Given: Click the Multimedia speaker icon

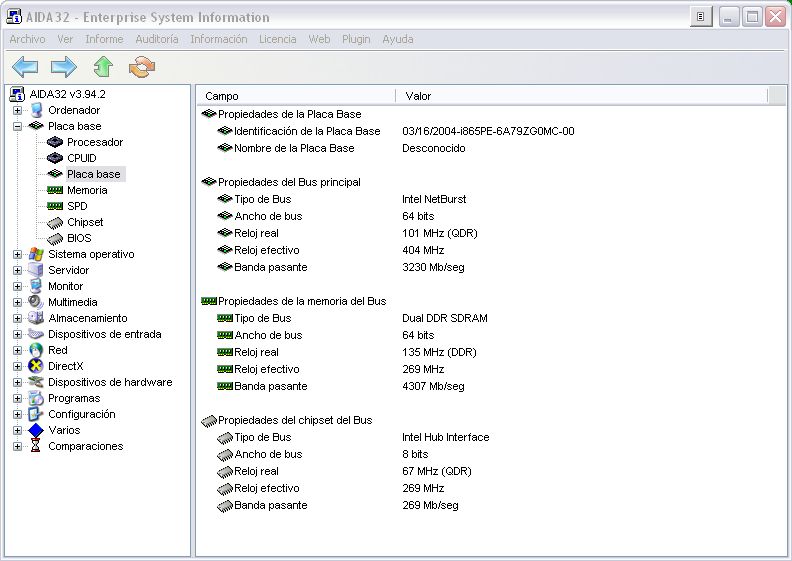Looking at the screenshot, I should tap(36, 302).
